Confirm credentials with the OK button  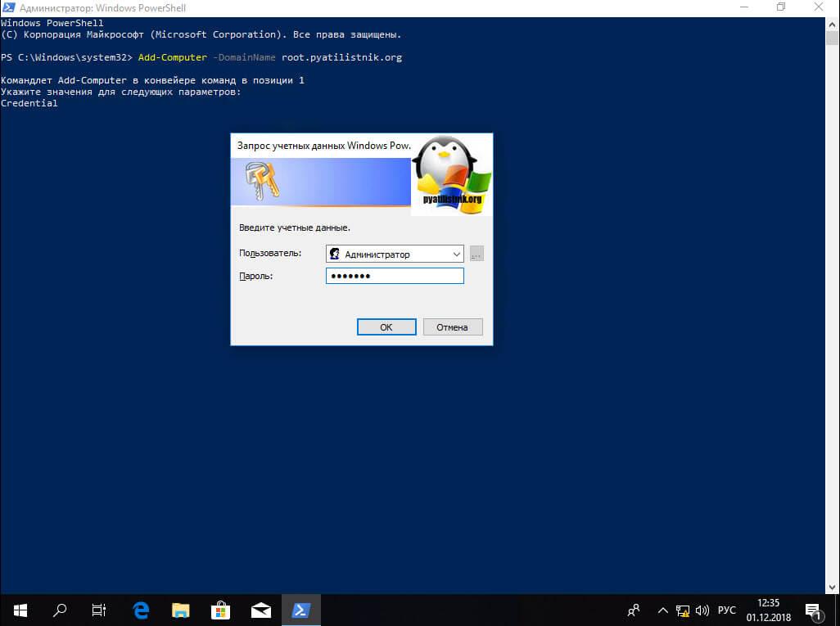click(x=386, y=327)
